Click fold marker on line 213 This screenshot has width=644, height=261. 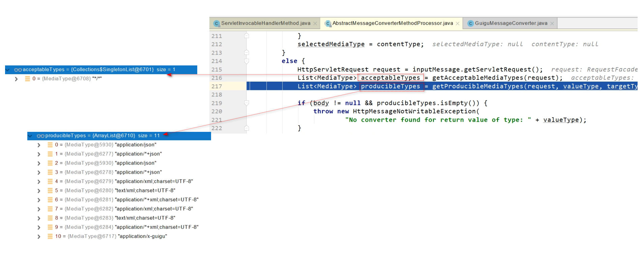pyautogui.click(x=246, y=52)
